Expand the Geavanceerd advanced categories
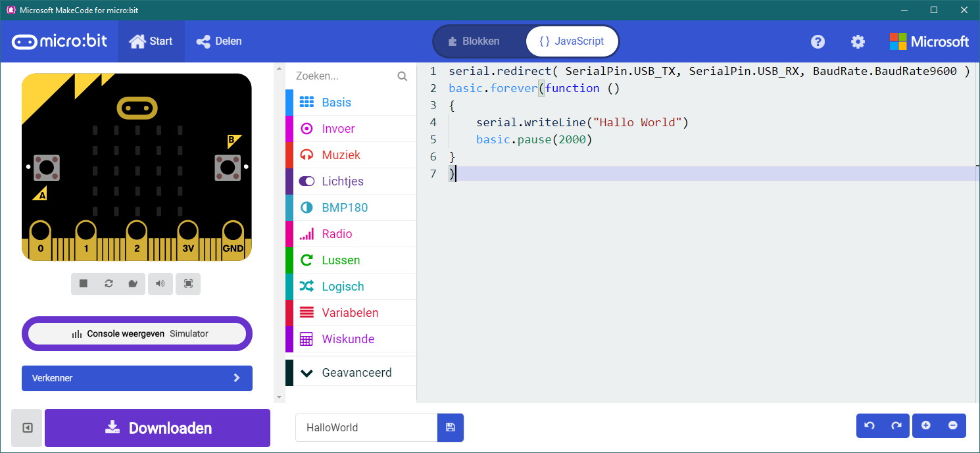 pos(351,373)
